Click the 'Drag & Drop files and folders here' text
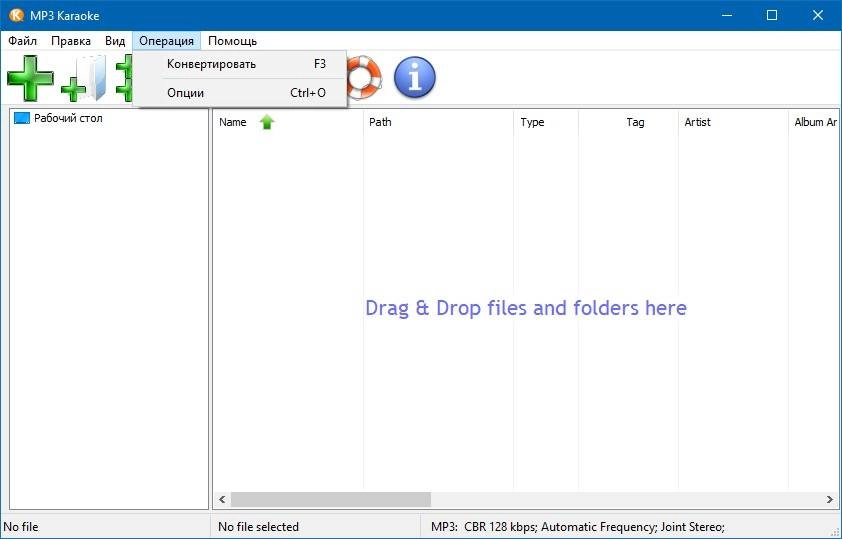The height and width of the screenshot is (539, 842). click(526, 308)
